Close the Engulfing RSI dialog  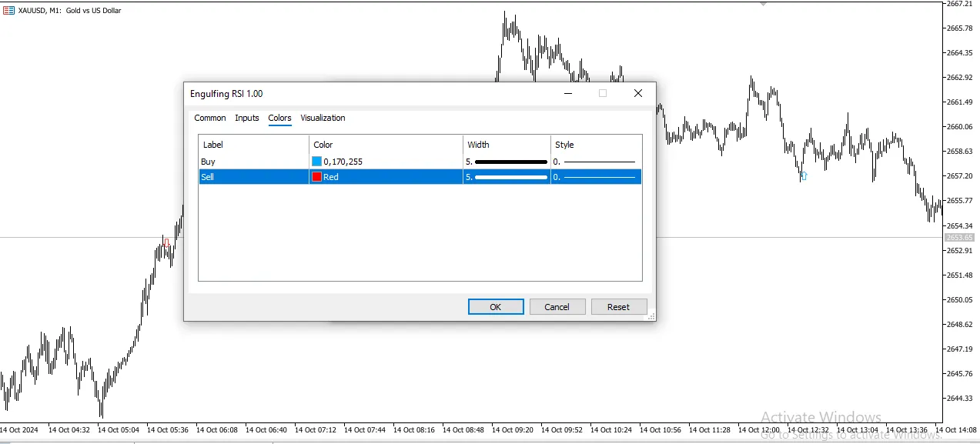click(x=637, y=93)
